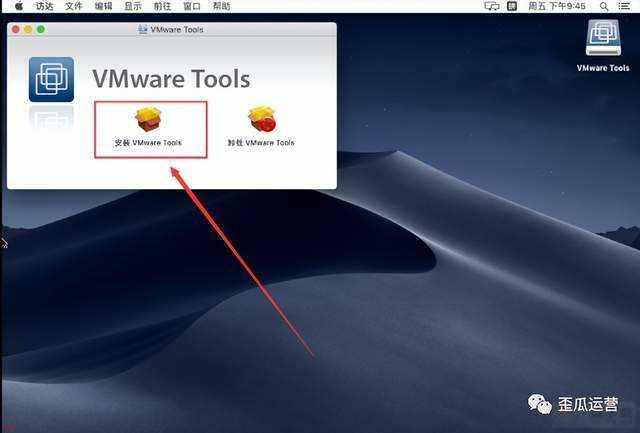Select the VMware Tools disk icon on desktop
The height and width of the screenshot is (433, 640).
tap(603, 38)
